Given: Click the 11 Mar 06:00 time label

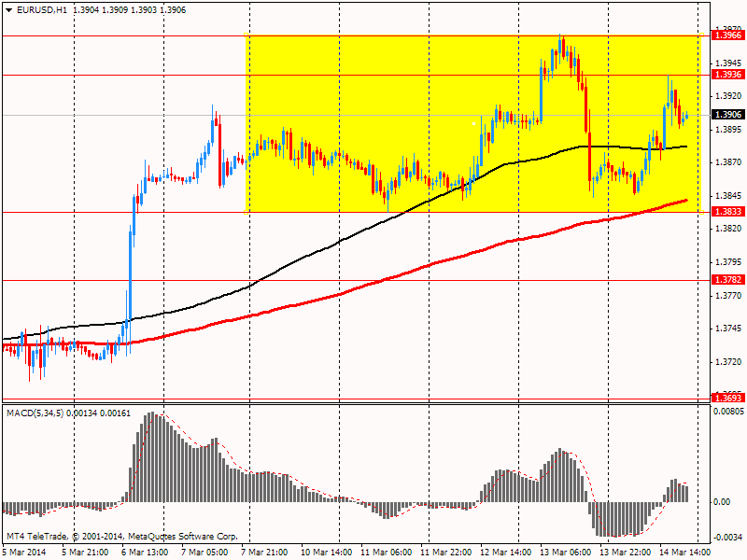Looking at the screenshot, I should pyautogui.click(x=387, y=552).
